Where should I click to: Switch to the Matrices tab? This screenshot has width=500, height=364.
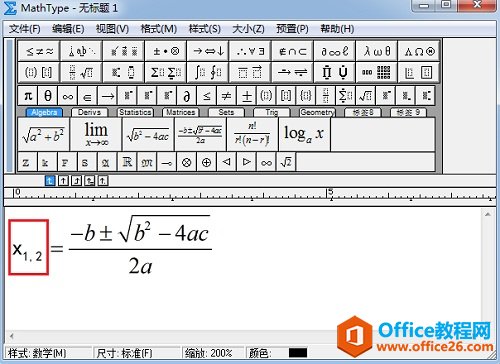(x=180, y=112)
